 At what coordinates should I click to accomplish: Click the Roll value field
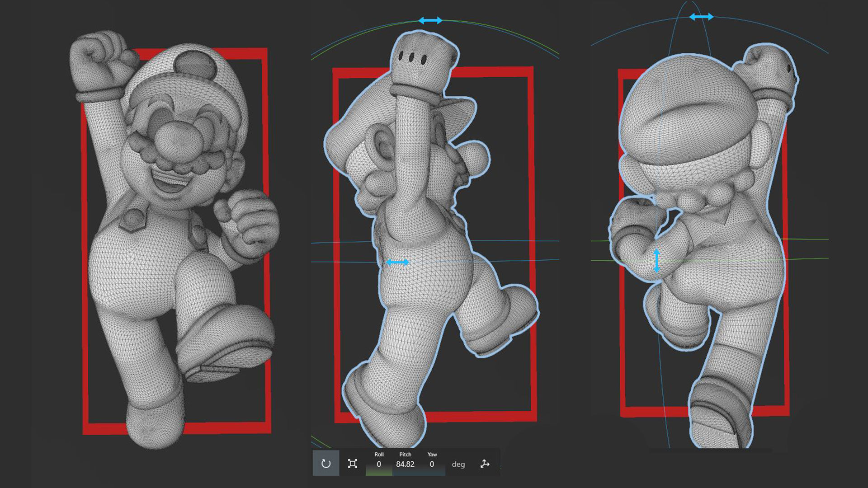(379, 464)
